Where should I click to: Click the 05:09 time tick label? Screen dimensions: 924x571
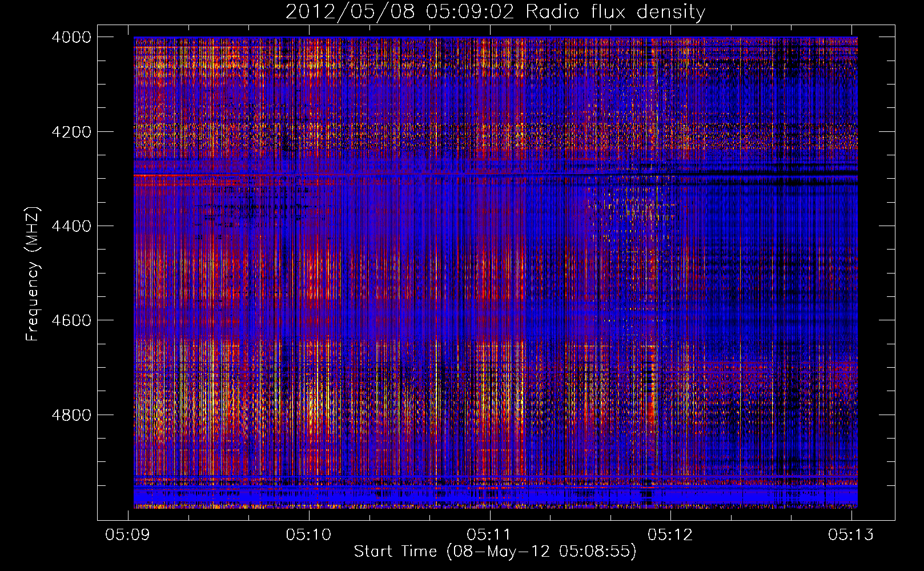(x=128, y=534)
